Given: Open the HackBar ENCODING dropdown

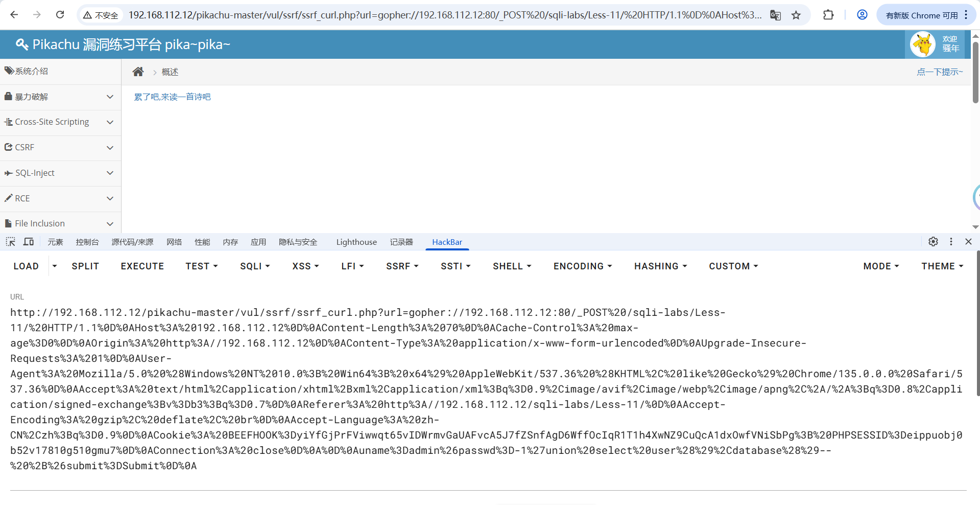Looking at the screenshot, I should point(583,266).
